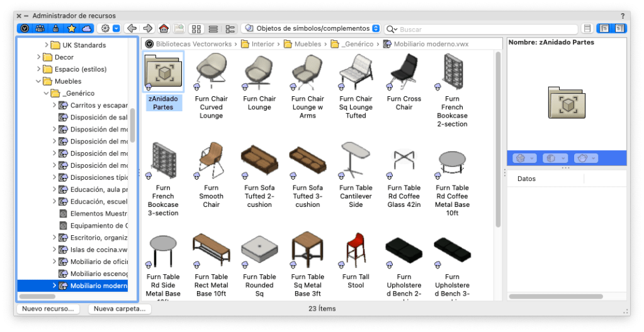
Task: Click the 'Nueva carpeta...' button
Action: [x=120, y=309]
